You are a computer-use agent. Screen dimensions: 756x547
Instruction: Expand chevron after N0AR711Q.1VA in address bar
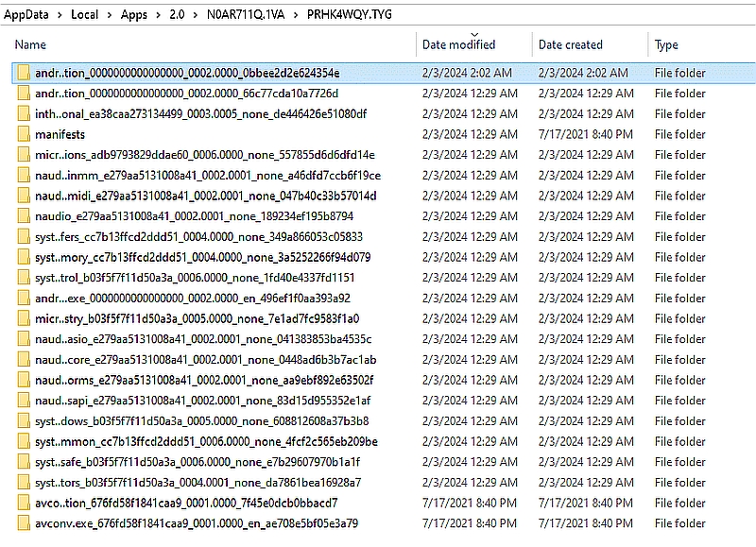[x=296, y=15]
